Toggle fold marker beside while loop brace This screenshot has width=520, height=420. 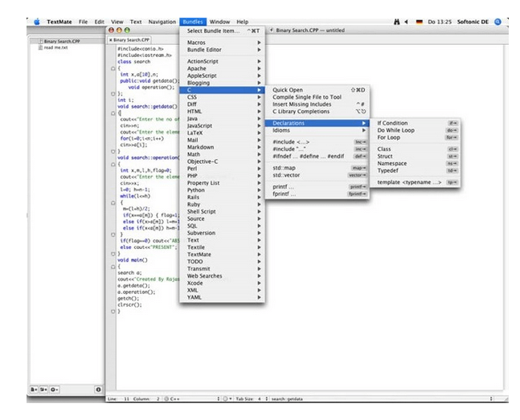113,202
